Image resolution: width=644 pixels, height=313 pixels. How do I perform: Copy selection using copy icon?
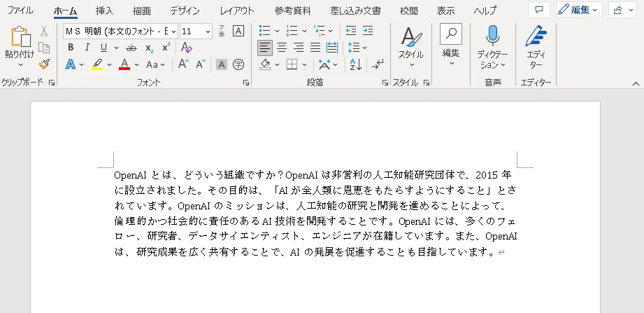44,48
